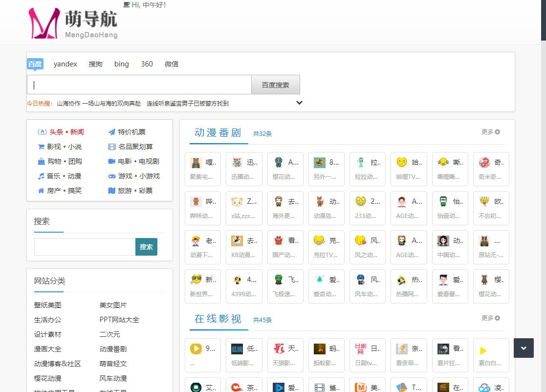This screenshot has width=546, height=392.
Task: Open the 风车动漫 category link
Action: (x=113, y=378)
